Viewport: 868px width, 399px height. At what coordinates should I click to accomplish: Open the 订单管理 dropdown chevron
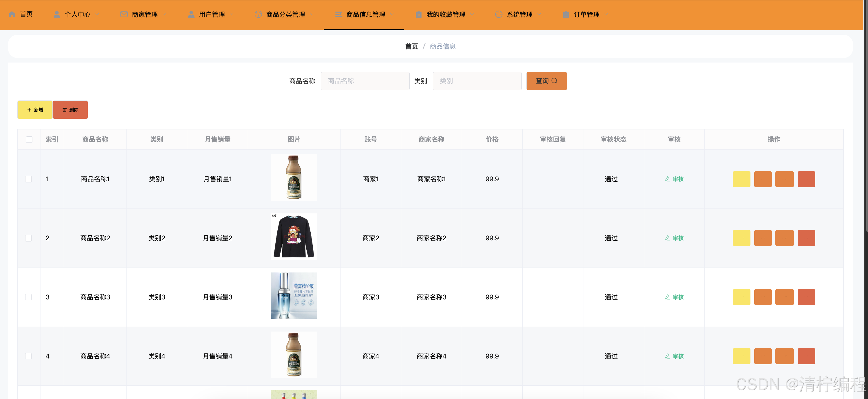tap(606, 14)
